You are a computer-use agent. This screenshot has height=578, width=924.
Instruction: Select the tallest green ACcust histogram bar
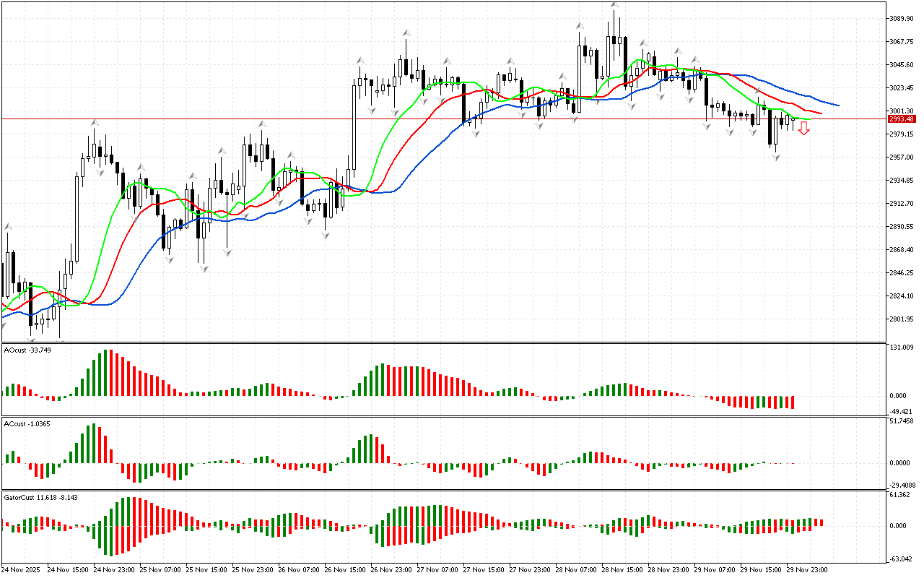tap(93, 444)
